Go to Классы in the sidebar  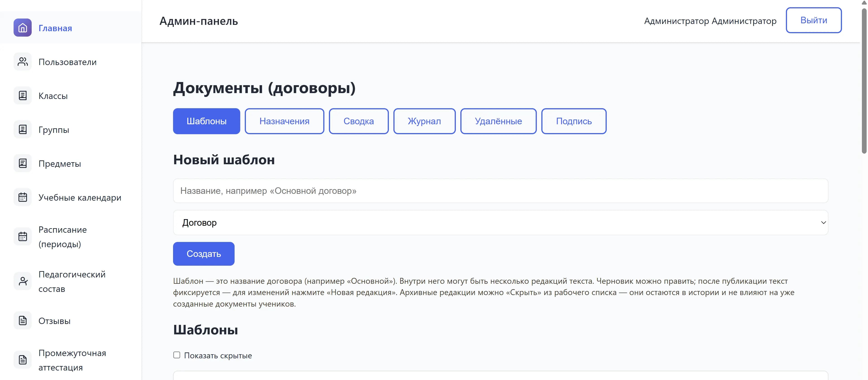[x=71, y=96]
